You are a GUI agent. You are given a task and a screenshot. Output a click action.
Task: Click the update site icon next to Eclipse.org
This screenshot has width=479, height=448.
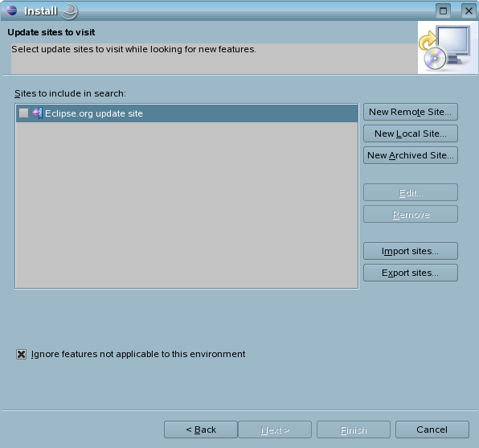pos(38,113)
